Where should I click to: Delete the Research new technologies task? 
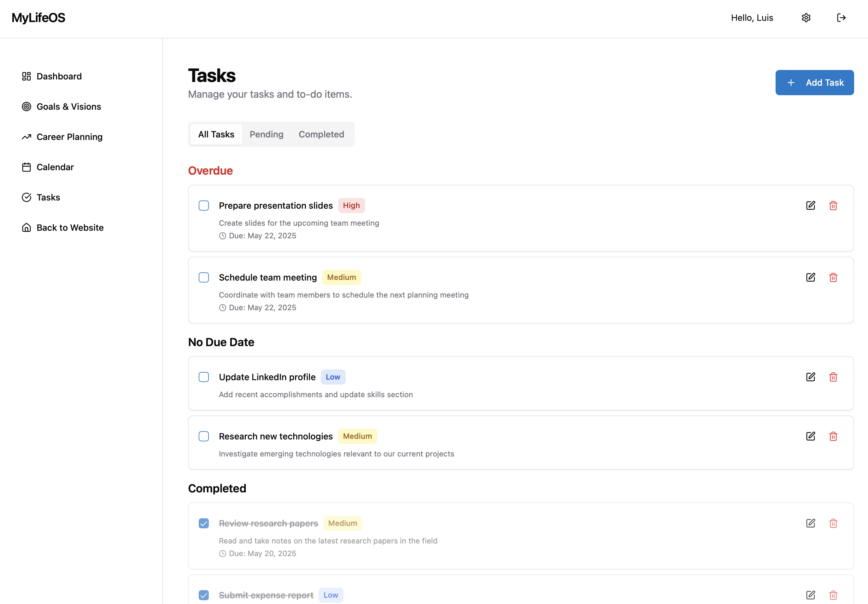(834, 436)
